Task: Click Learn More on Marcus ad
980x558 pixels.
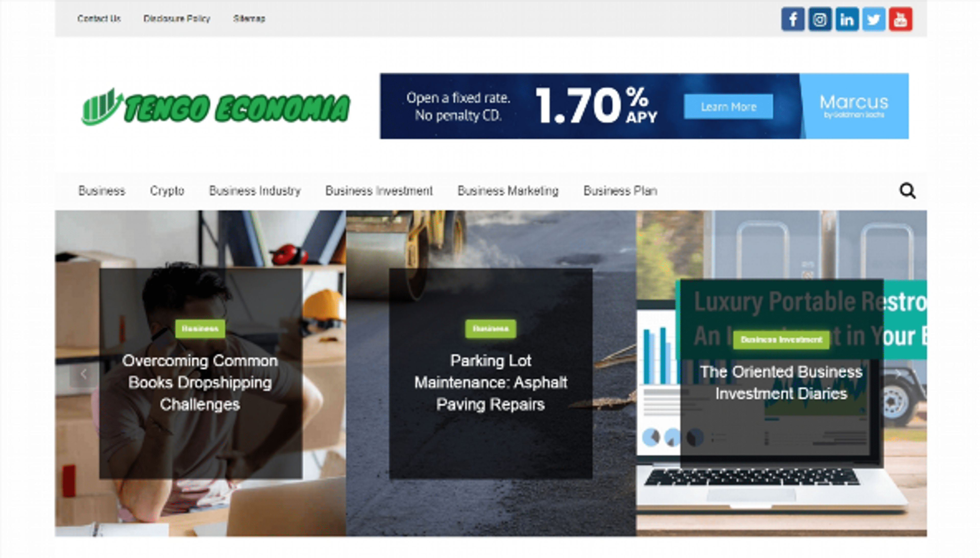Action: 728,106
